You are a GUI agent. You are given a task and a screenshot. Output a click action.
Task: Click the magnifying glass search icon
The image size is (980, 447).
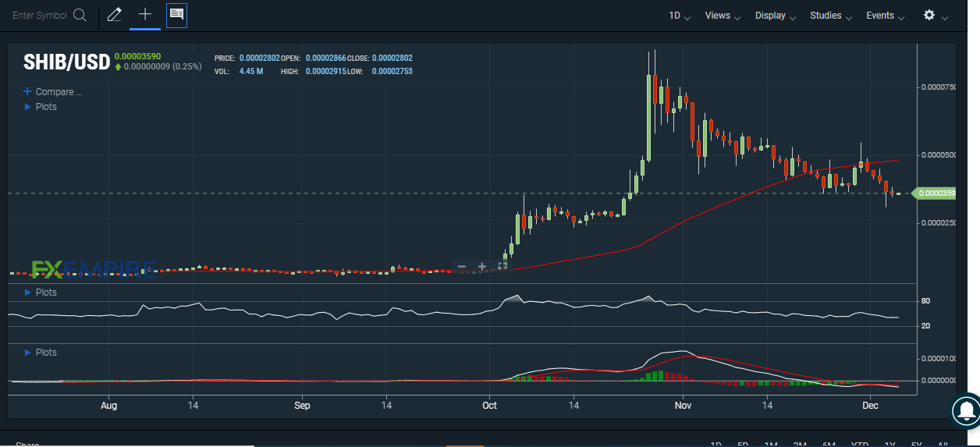(x=80, y=15)
